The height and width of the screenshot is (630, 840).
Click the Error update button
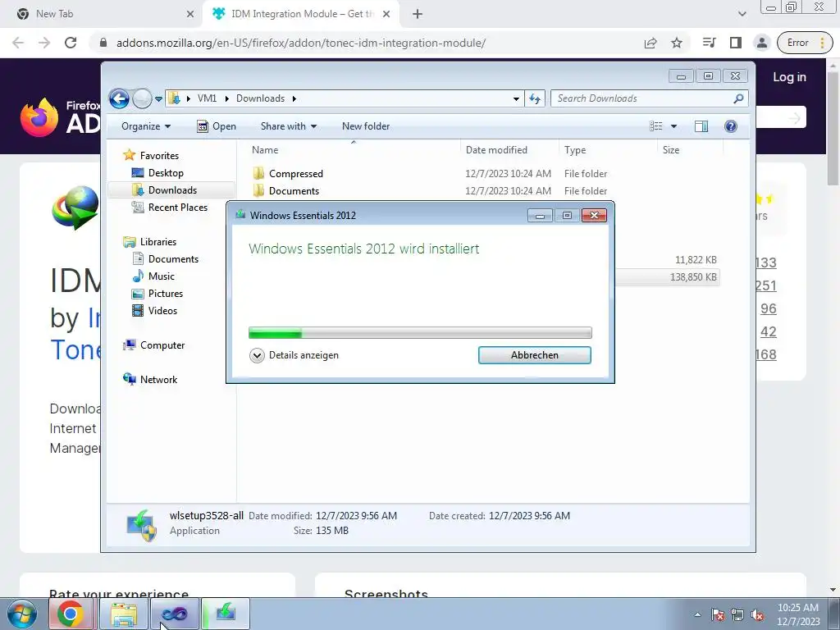805,43
